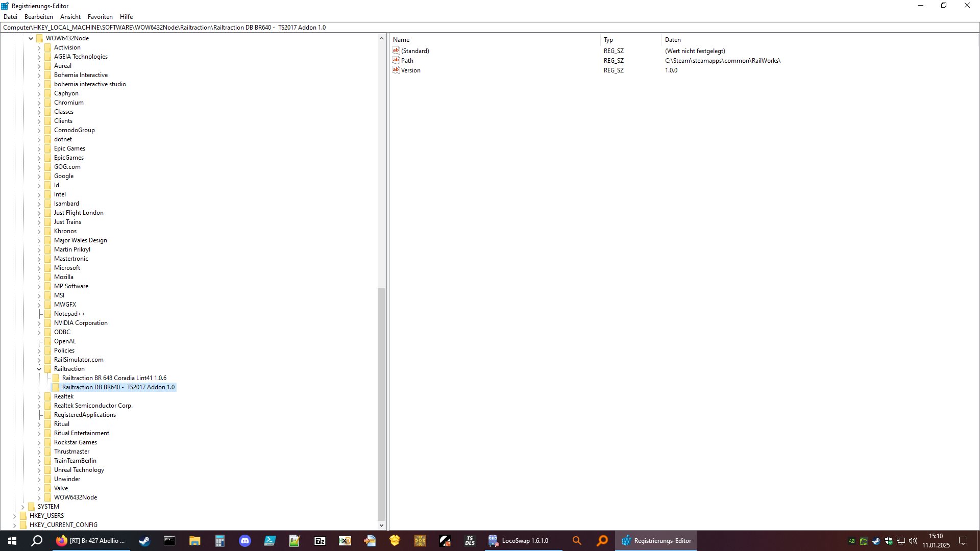This screenshot has width=980, height=551.
Task: Collapse the WOW6432Node parent key
Action: point(31,38)
